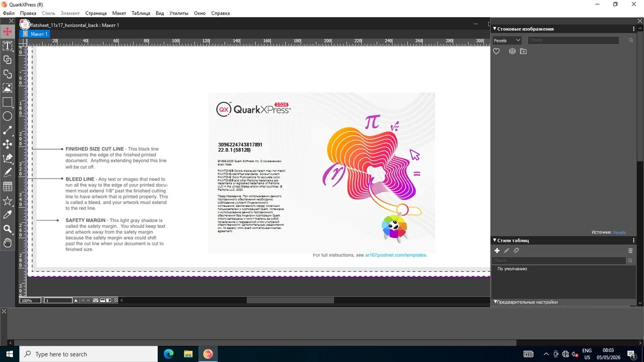The width and height of the screenshot is (644, 362).
Task: Open stock images panel options menu
Action: pos(634,29)
